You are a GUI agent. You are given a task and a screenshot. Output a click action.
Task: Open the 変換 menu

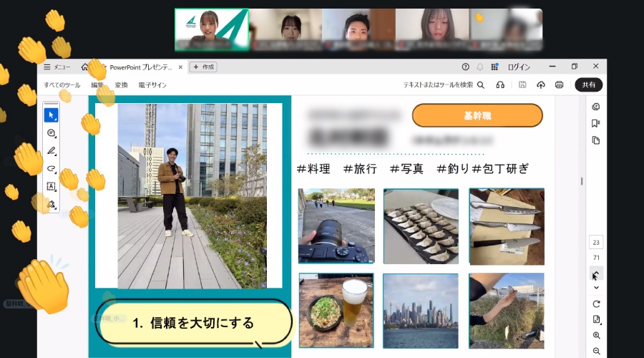tap(121, 85)
